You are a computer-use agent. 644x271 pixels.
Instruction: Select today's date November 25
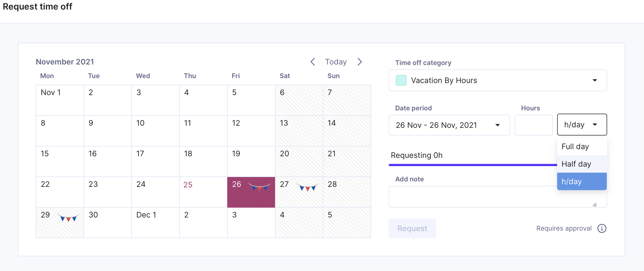pos(203,192)
